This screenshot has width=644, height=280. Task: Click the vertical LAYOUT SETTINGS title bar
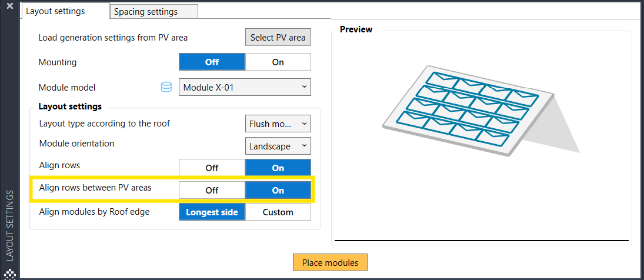(11, 225)
